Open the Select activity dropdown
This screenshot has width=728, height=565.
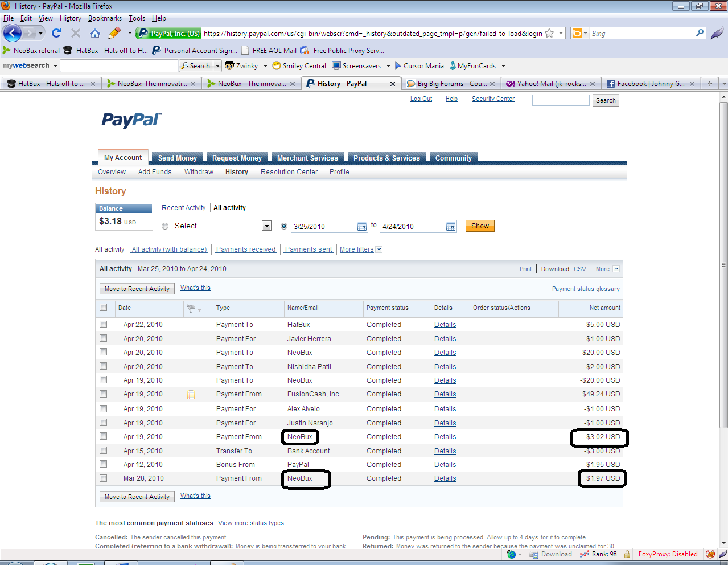[x=266, y=226]
